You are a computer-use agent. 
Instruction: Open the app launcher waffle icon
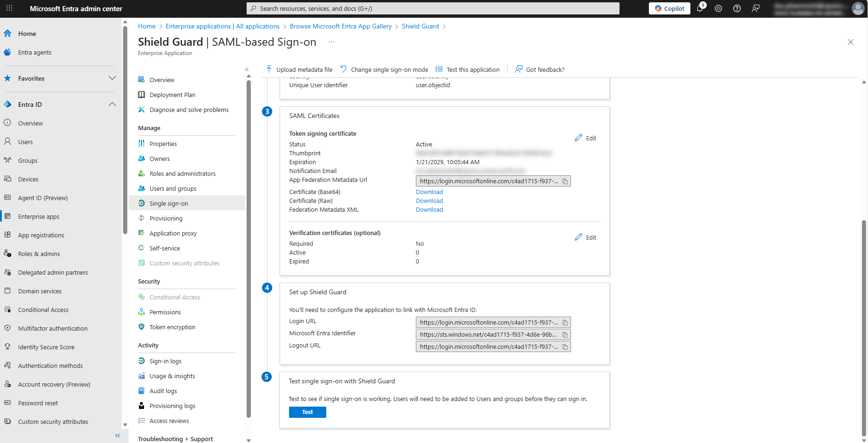(9, 8)
